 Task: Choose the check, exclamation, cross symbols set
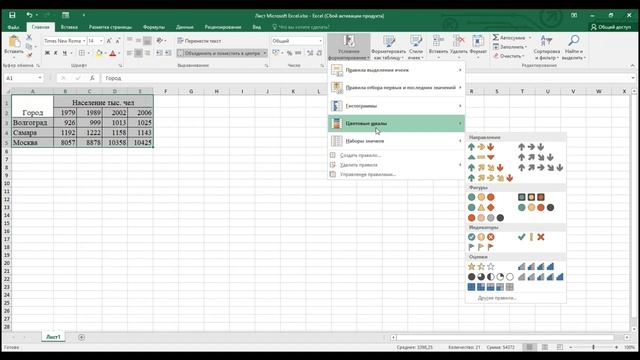click(x=531, y=237)
